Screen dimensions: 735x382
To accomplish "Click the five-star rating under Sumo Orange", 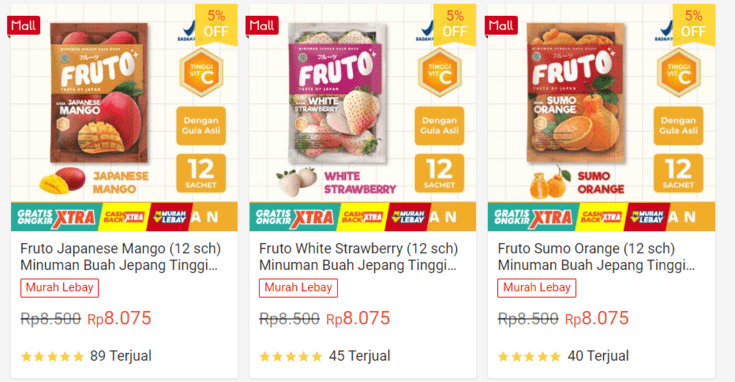I will tap(530, 357).
